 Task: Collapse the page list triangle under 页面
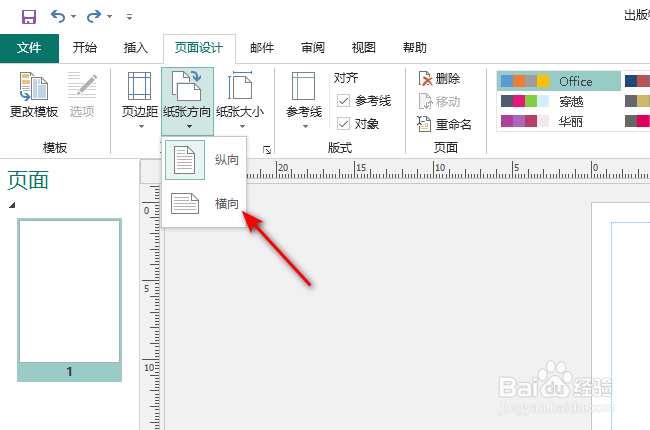[12, 205]
